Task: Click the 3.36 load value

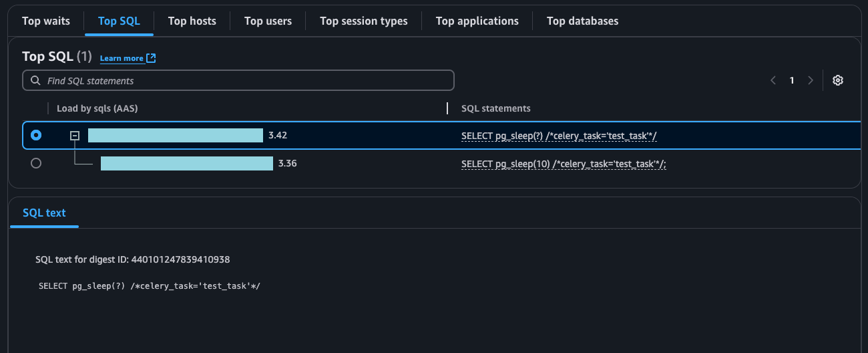Action: click(x=288, y=163)
